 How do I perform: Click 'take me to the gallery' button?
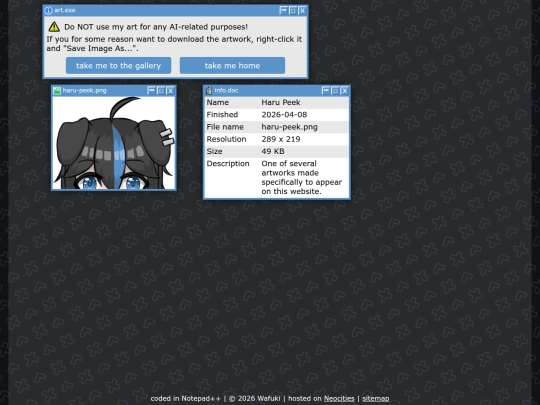118,65
